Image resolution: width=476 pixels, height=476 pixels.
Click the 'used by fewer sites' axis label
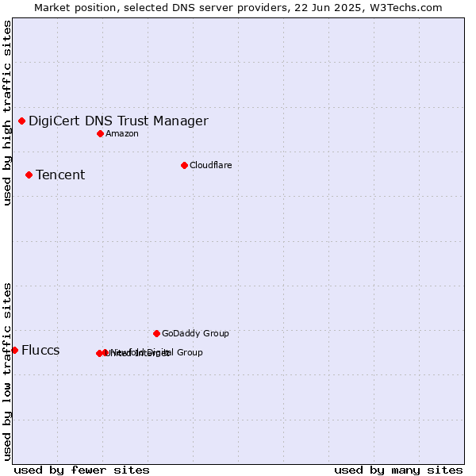click(82, 470)
